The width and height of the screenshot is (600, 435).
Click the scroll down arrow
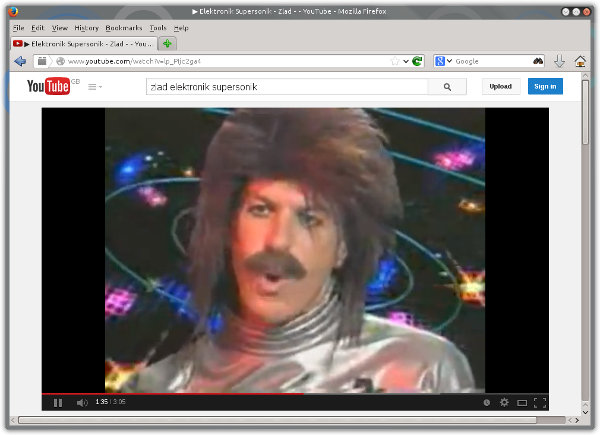(585, 412)
